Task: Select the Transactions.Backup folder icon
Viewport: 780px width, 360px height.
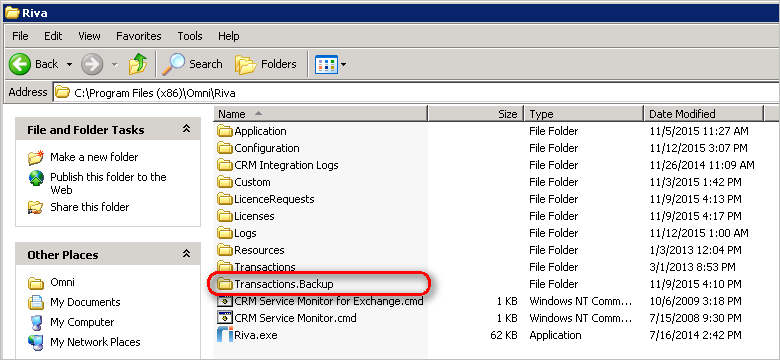Action: (225, 284)
